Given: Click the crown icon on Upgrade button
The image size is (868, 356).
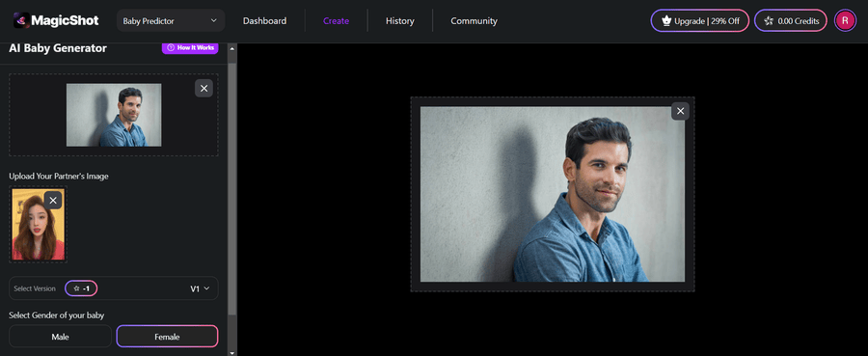Looking at the screenshot, I should click(x=666, y=21).
